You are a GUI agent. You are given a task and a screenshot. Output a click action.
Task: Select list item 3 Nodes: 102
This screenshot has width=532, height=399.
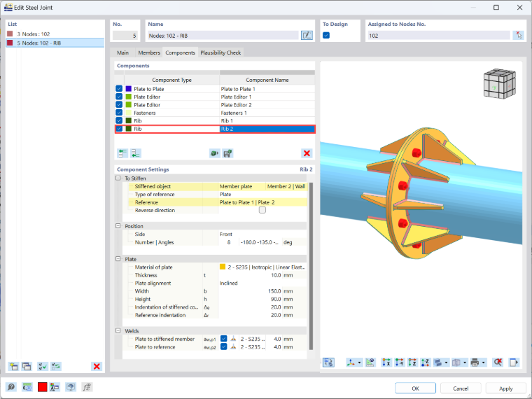55,34
